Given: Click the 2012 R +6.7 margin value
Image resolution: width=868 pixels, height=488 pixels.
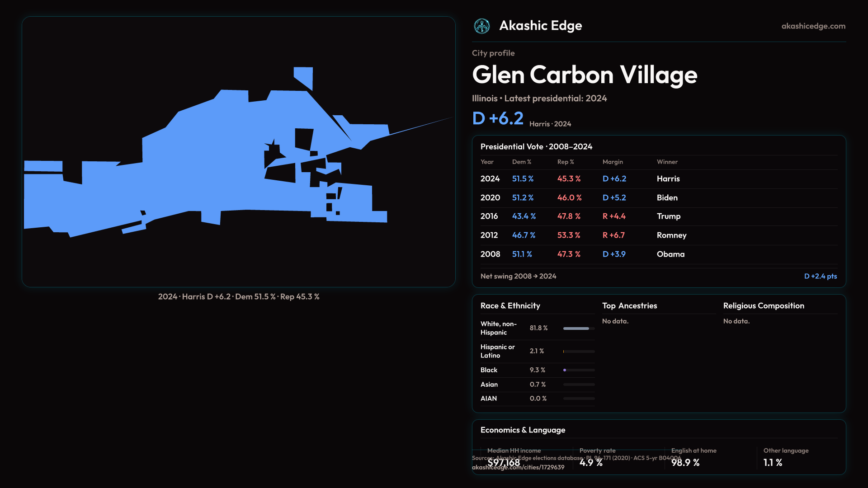Looking at the screenshot, I should pos(613,235).
